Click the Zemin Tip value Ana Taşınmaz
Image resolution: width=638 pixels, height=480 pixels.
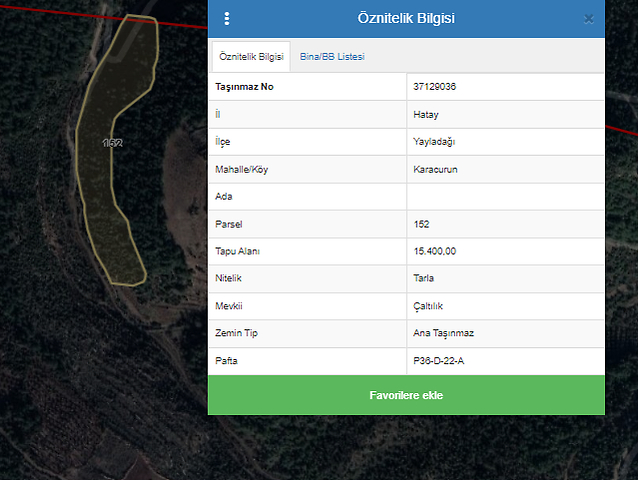click(441, 332)
